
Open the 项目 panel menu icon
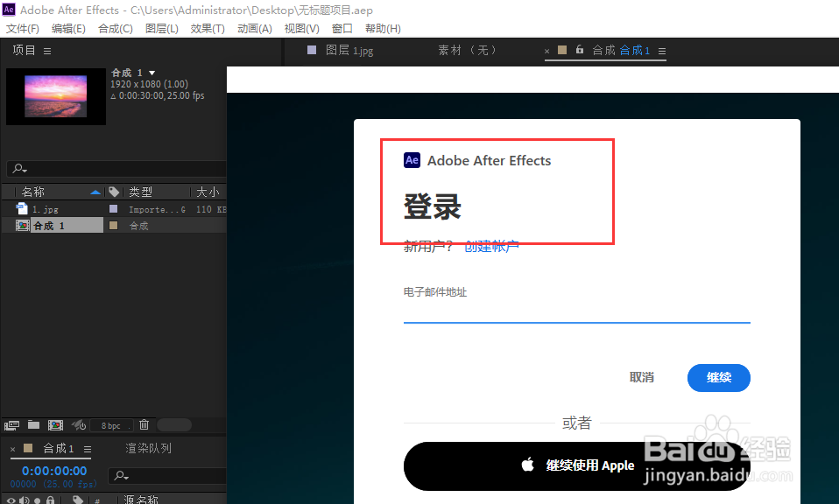pos(47,51)
